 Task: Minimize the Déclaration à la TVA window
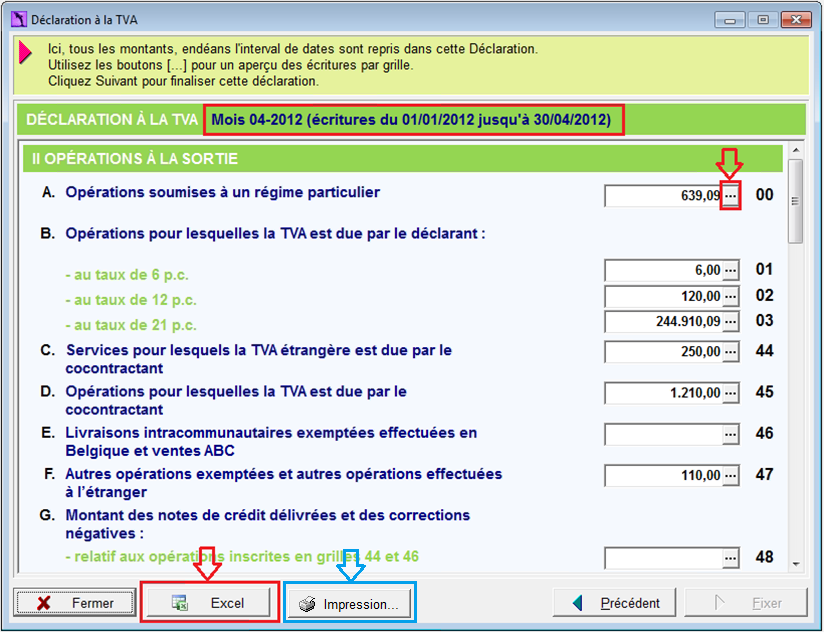[x=729, y=20]
